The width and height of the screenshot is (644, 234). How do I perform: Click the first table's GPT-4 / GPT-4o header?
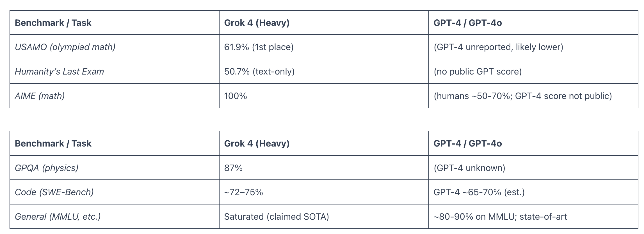[533, 22]
